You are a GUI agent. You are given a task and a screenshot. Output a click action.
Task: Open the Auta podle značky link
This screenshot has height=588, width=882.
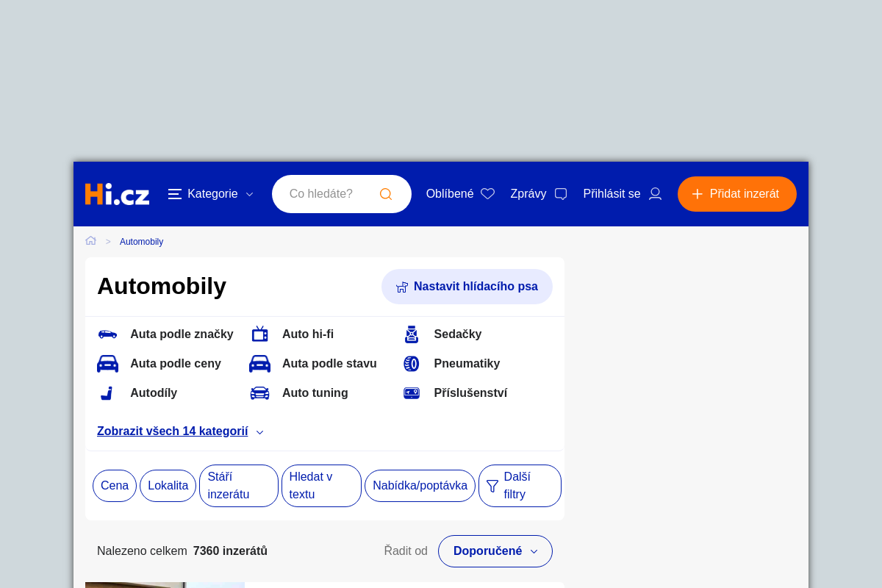pos(182,334)
